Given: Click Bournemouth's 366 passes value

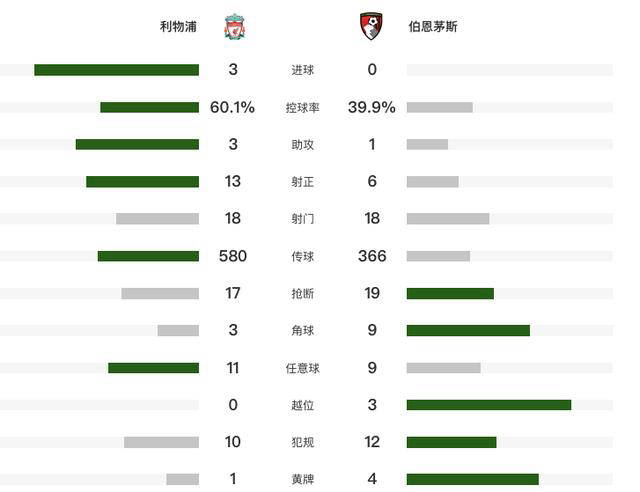Looking at the screenshot, I should click(372, 256).
